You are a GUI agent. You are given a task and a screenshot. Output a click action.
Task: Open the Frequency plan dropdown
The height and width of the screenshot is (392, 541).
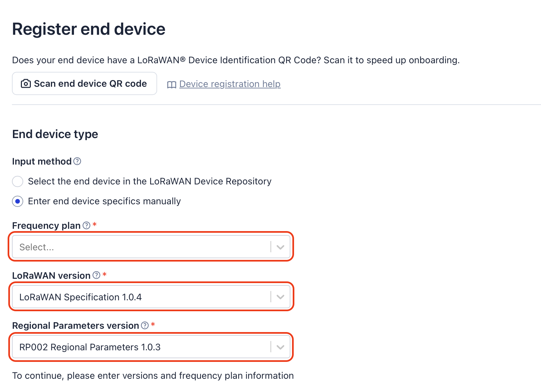pos(143,247)
